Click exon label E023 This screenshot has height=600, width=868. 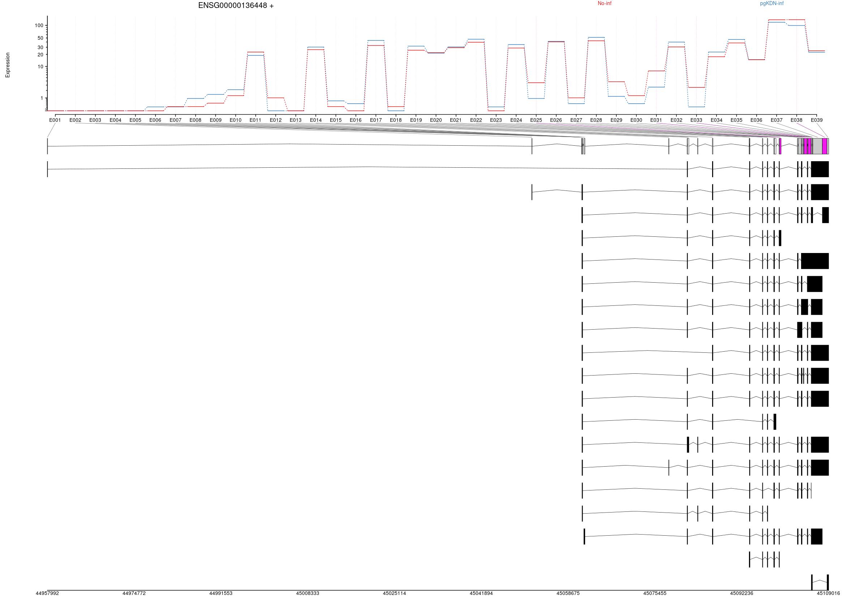496,120
